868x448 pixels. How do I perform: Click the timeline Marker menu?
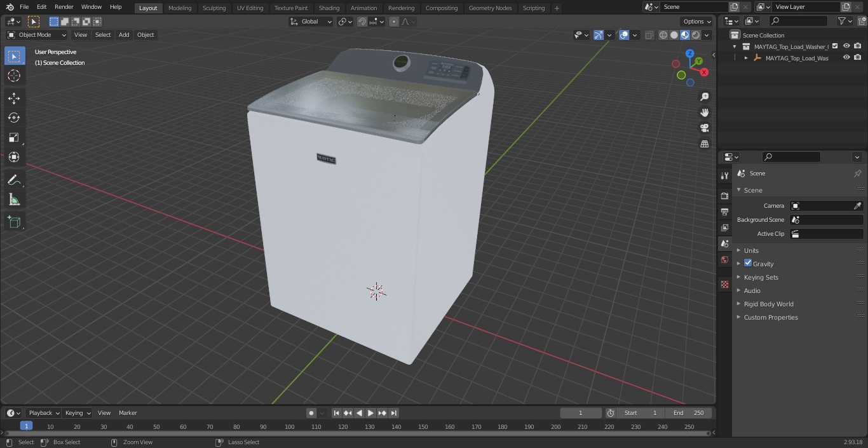[128, 413]
